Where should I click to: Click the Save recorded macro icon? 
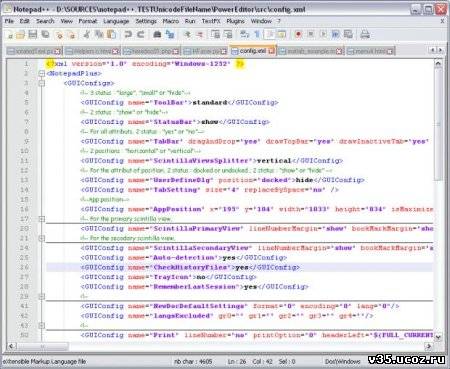pyautogui.click(x=348, y=34)
